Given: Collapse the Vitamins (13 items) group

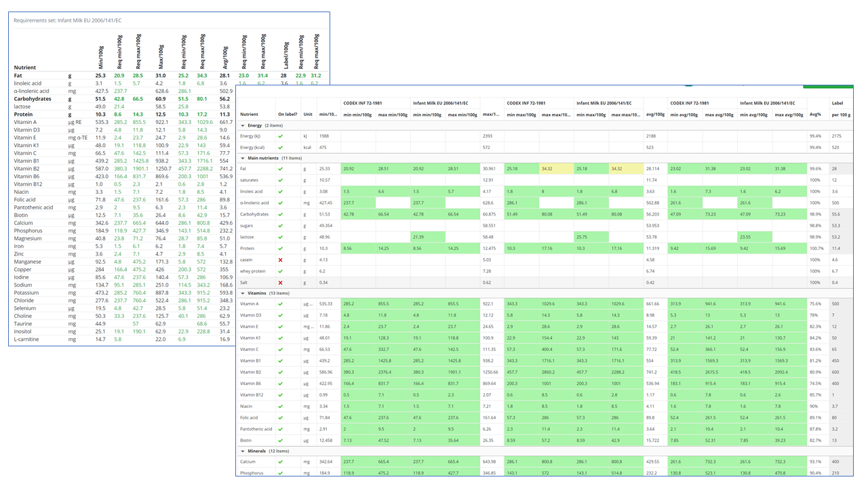Looking at the screenshot, I should click(x=243, y=293).
